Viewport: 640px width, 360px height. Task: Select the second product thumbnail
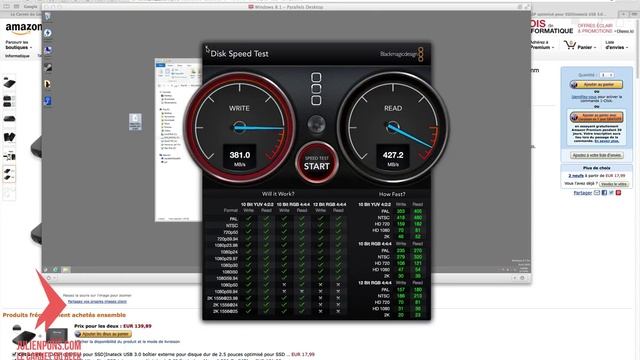coord(9,100)
